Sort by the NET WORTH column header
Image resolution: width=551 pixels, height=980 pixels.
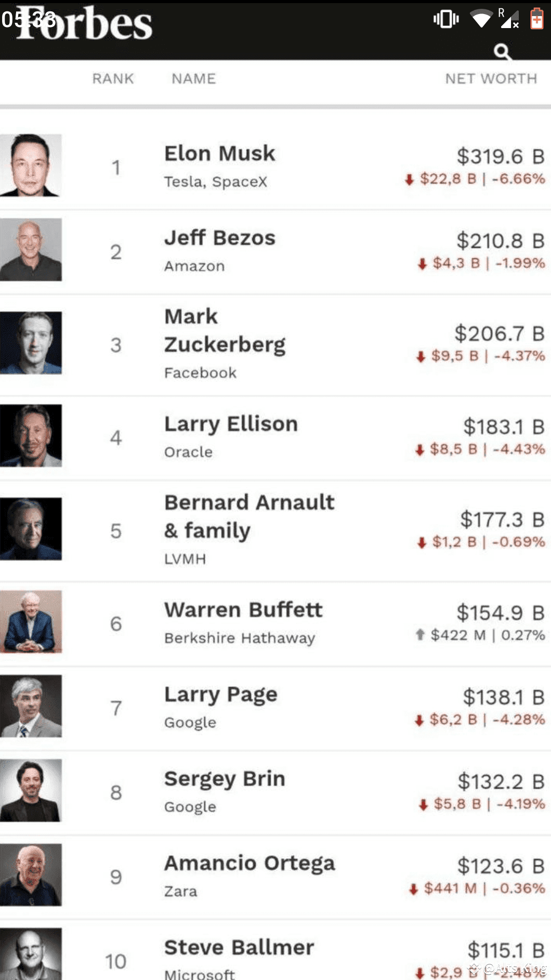[492, 79]
